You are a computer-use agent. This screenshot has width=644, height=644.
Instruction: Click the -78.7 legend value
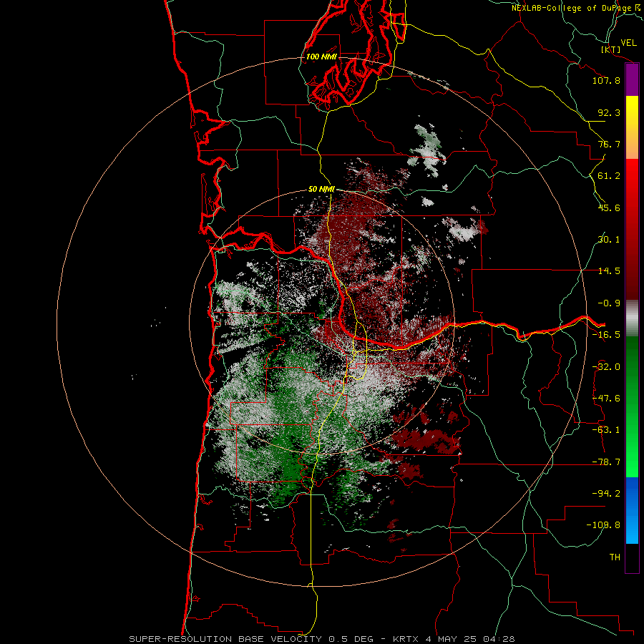point(606,462)
